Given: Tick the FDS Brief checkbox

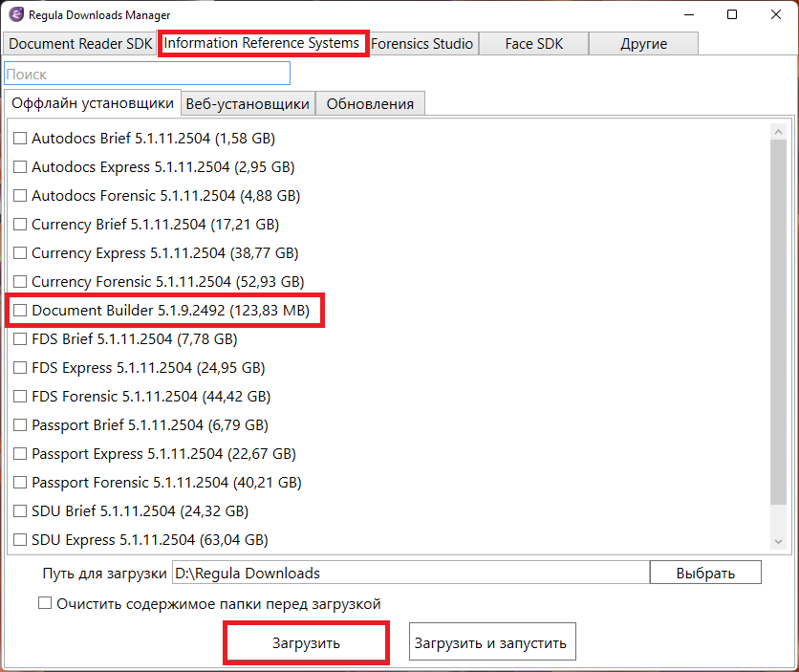Looking at the screenshot, I should pos(20,338).
